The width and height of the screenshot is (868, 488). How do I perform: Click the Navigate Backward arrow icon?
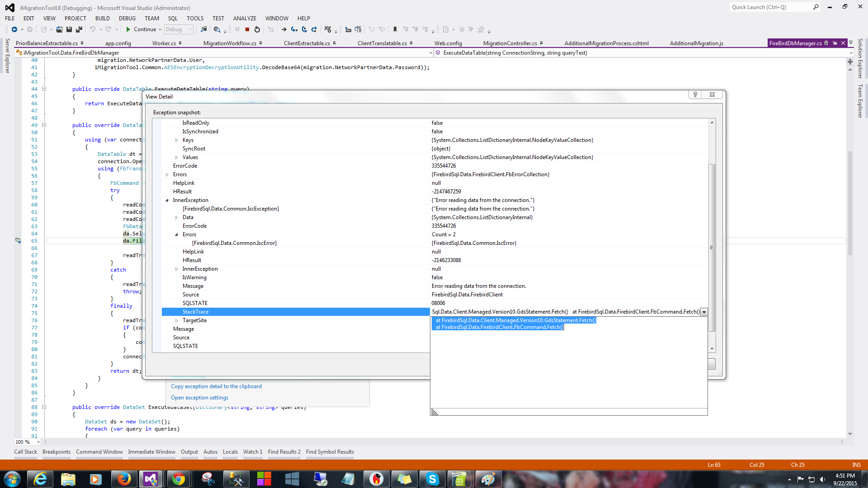click(x=14, y=29)
